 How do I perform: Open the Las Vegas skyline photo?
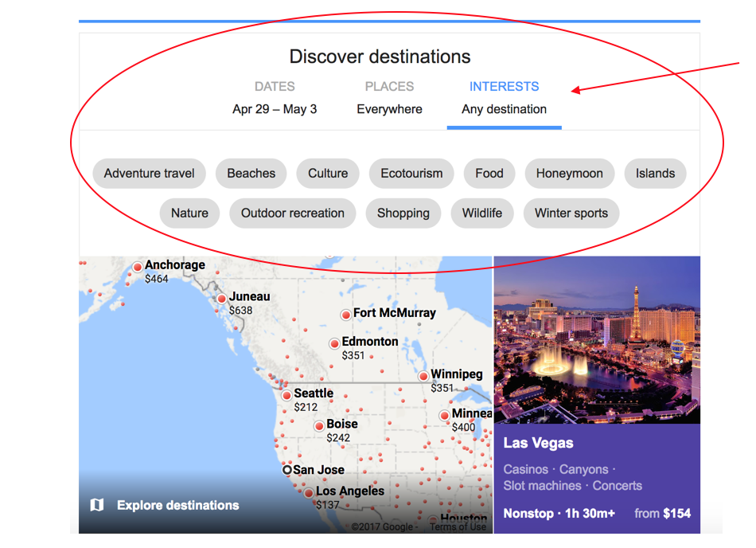597,340
